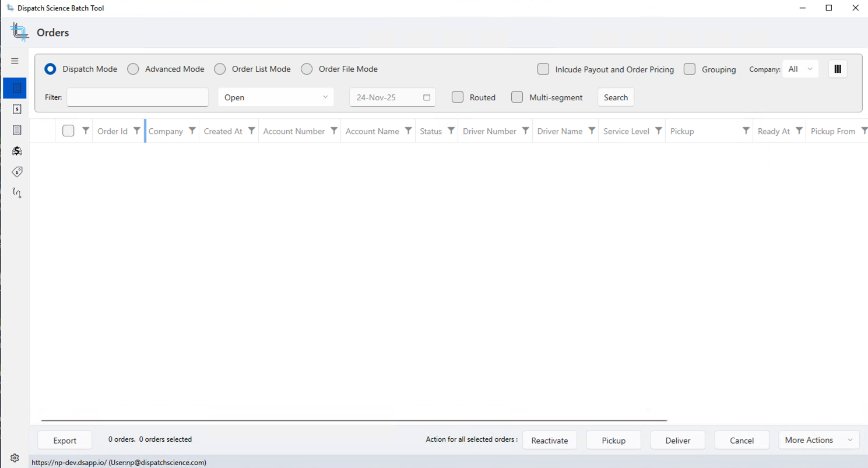Sort by the Pickup From column header
Screen dimensions: 868x468
(833, 131)
